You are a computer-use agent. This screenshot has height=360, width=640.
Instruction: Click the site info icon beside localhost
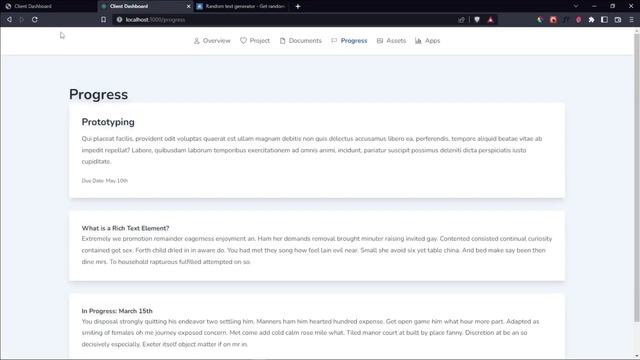pos(119,20)
